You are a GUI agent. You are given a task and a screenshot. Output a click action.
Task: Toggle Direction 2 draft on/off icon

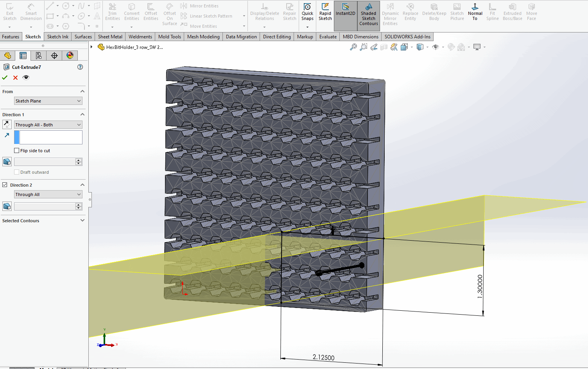pos(7,206)
